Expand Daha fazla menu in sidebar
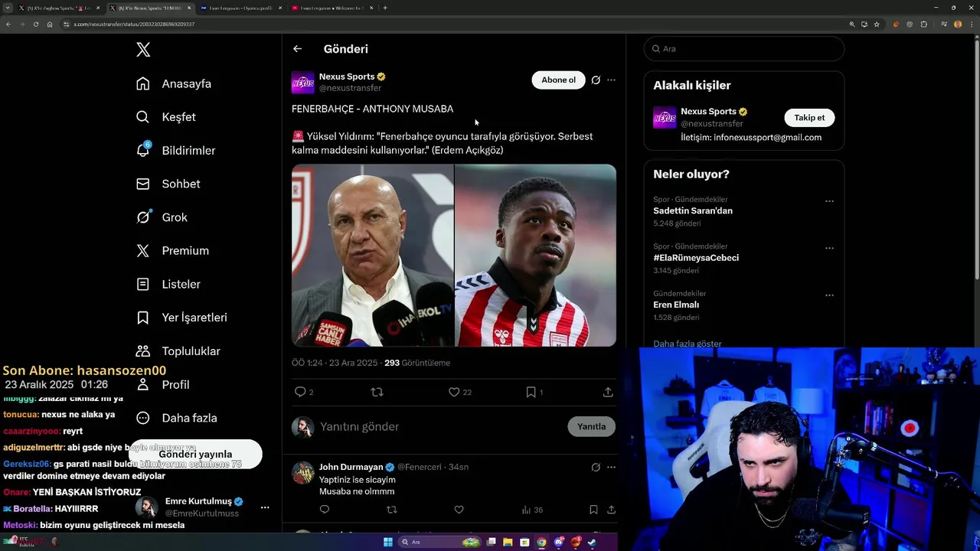 pos(176,418)
